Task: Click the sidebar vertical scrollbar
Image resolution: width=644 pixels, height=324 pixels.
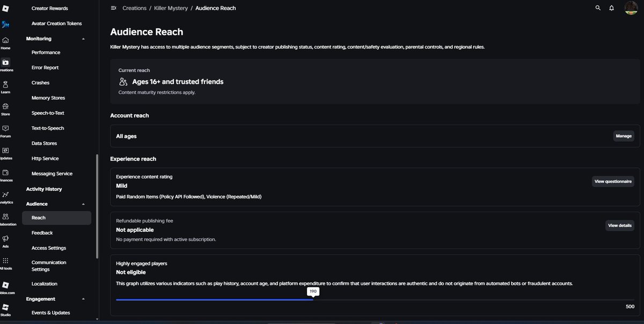Action: (97, 207)
